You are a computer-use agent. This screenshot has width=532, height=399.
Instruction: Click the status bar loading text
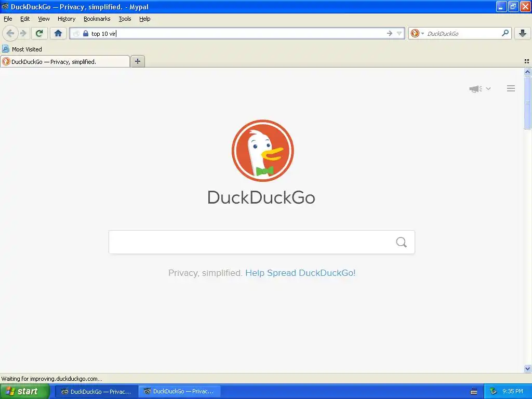[x=51, y=379]
